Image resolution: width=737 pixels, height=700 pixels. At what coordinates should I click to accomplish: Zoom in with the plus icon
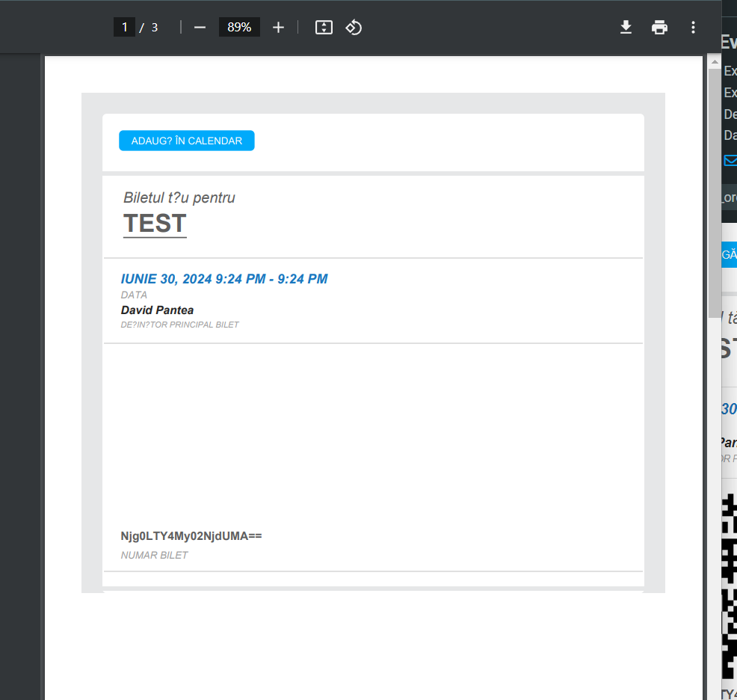278,27
